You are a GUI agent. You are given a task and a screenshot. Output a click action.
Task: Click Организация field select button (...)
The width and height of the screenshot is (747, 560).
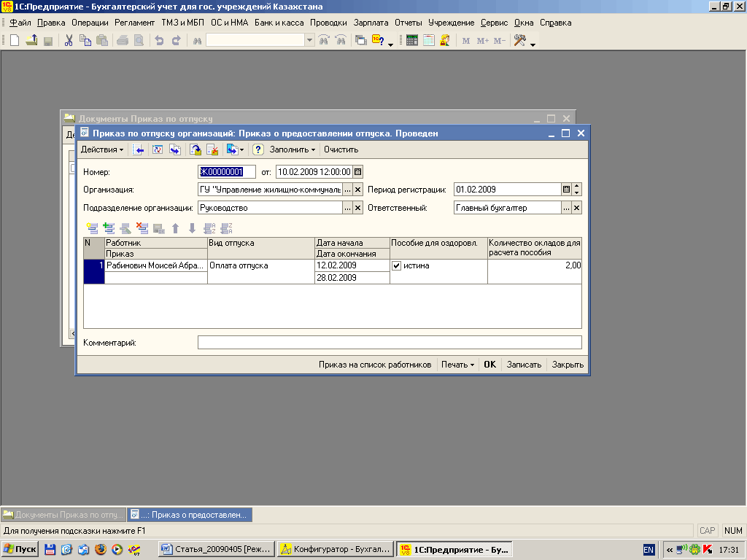(348, 190)
